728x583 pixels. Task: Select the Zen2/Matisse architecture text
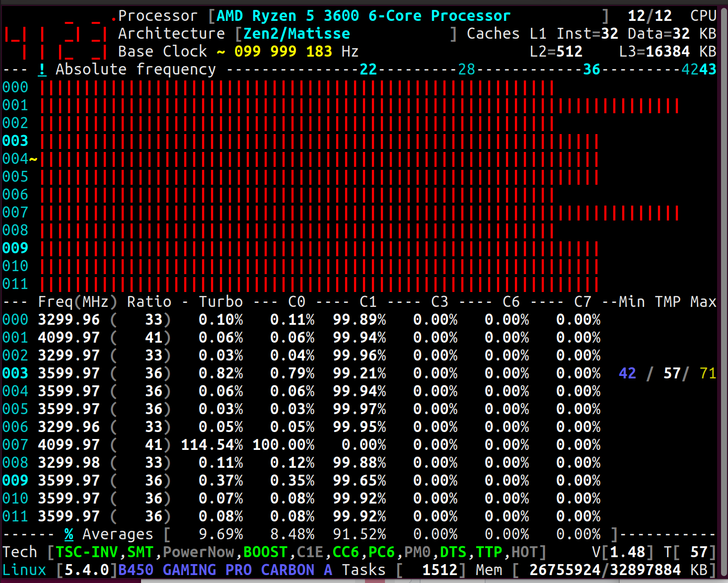(296, 34)
